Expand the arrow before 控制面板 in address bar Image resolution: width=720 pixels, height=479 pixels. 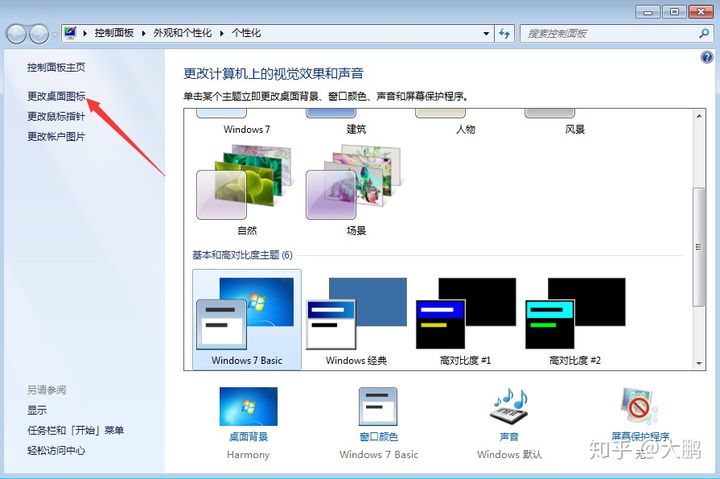coord(85,33)
